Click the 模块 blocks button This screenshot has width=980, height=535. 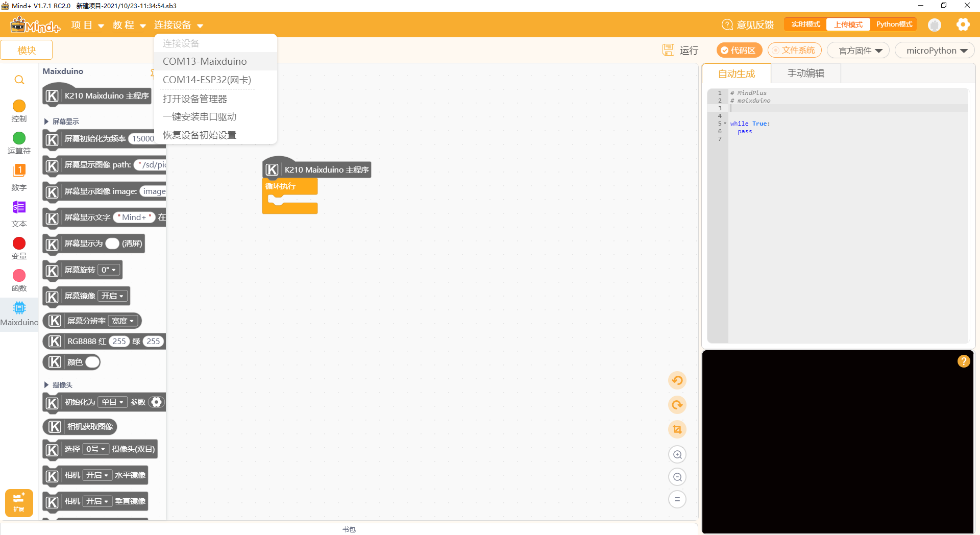27,50
